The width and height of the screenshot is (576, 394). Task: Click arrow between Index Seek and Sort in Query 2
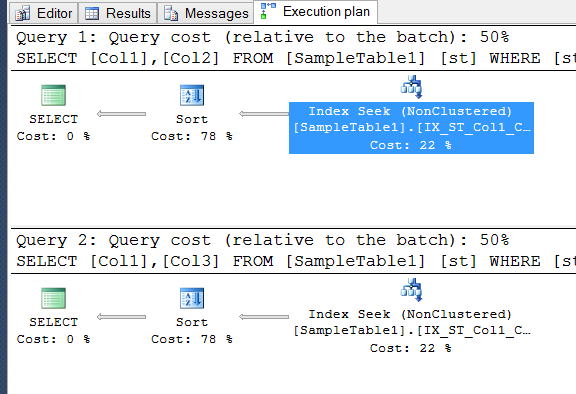[x=264, y=317]
